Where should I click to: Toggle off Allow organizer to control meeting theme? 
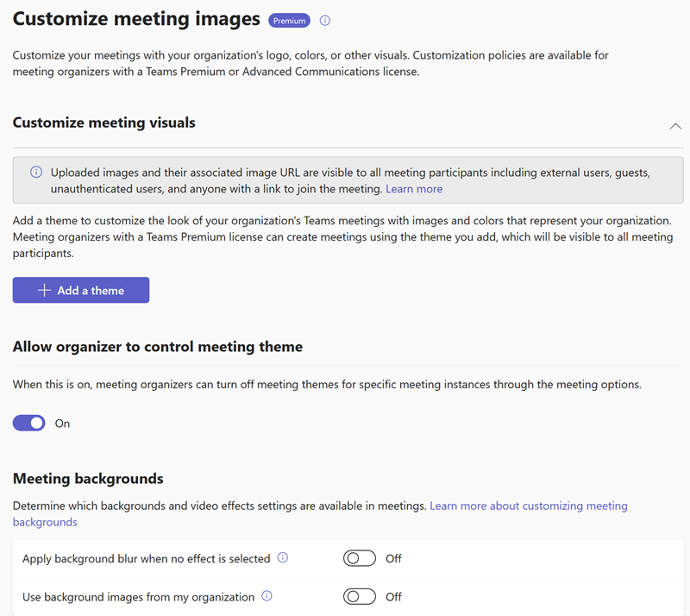tap(28, 423)
